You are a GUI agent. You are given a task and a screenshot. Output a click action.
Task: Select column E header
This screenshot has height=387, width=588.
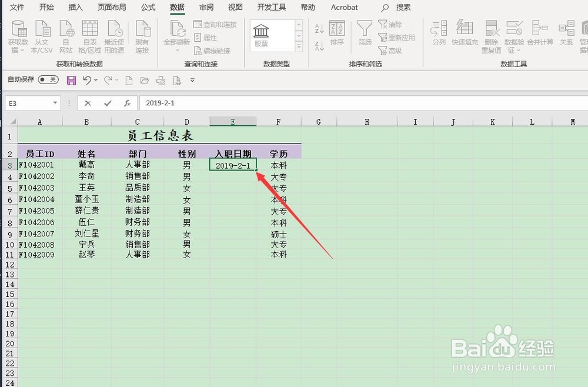coord(233,122)
